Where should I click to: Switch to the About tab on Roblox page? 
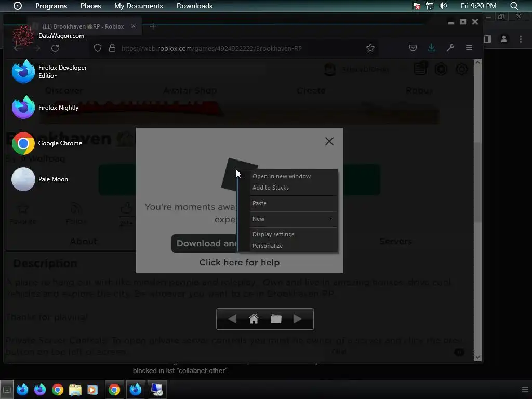pos(84,241)
